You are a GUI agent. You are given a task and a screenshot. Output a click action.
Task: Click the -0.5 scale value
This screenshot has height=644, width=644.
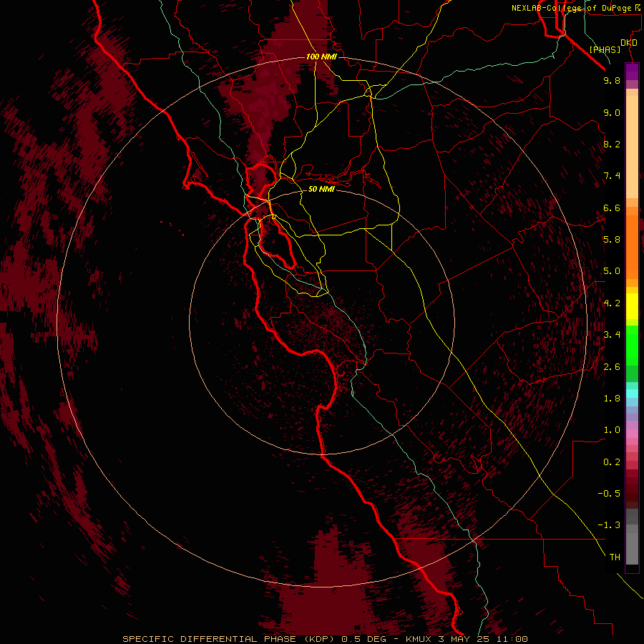tap(609, 494)
